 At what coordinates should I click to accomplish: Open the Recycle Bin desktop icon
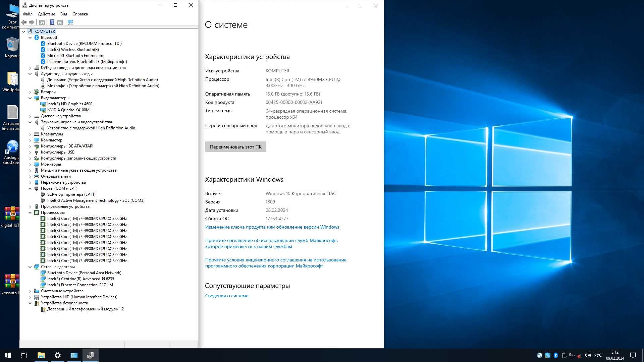coord(12,48)
